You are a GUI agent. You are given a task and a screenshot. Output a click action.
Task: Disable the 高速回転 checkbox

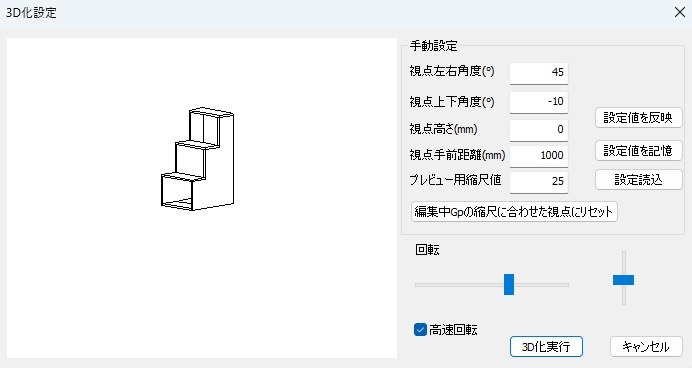pos(420,330)
